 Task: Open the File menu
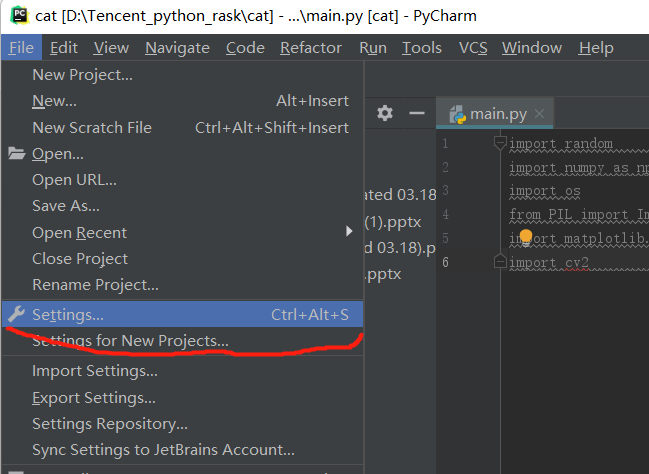point(22,48)
